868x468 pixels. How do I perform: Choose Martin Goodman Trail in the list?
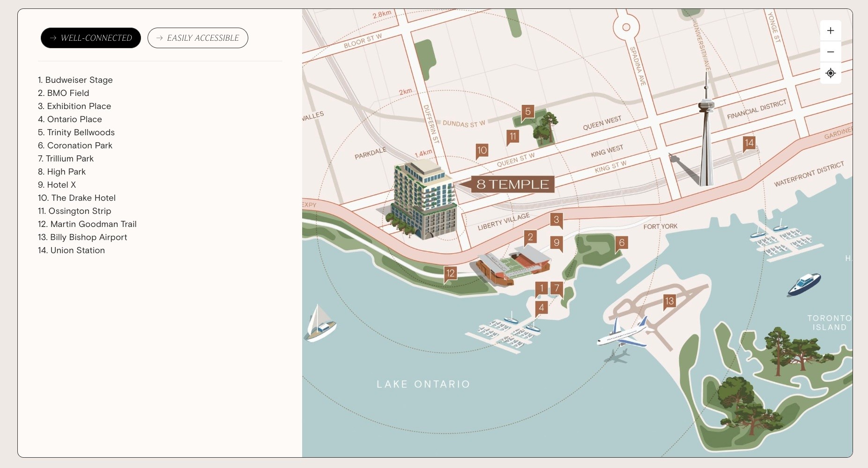(87, 224)
